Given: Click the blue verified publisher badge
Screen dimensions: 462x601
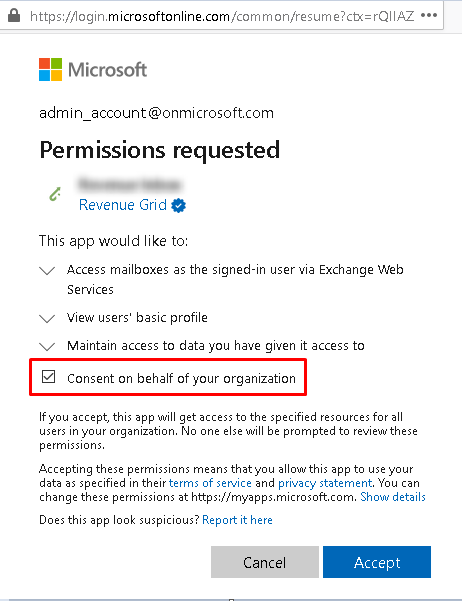Looking at the screenshot, I should click(x=178, y=205).
